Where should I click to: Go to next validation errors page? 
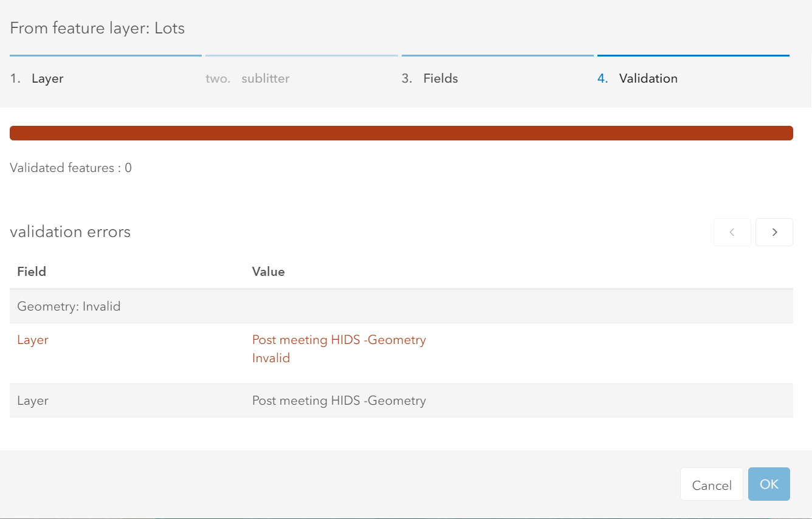[774, 232]
